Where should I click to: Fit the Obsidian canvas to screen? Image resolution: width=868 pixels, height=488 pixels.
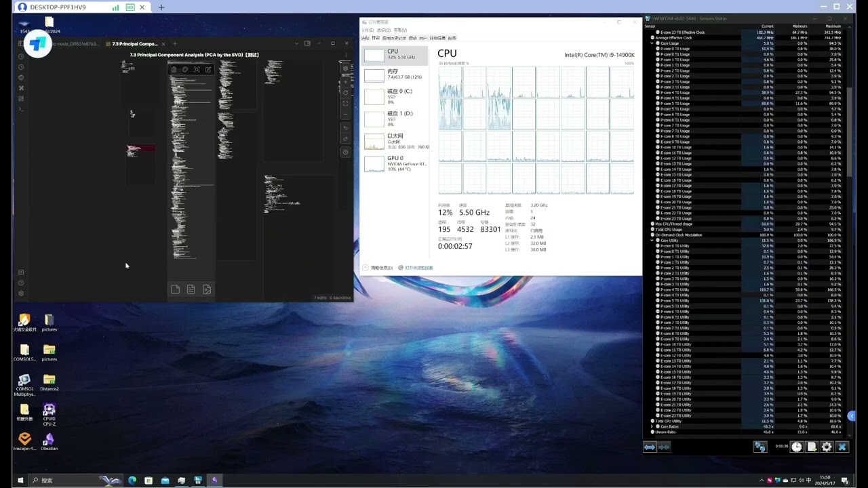click(345, 104)
